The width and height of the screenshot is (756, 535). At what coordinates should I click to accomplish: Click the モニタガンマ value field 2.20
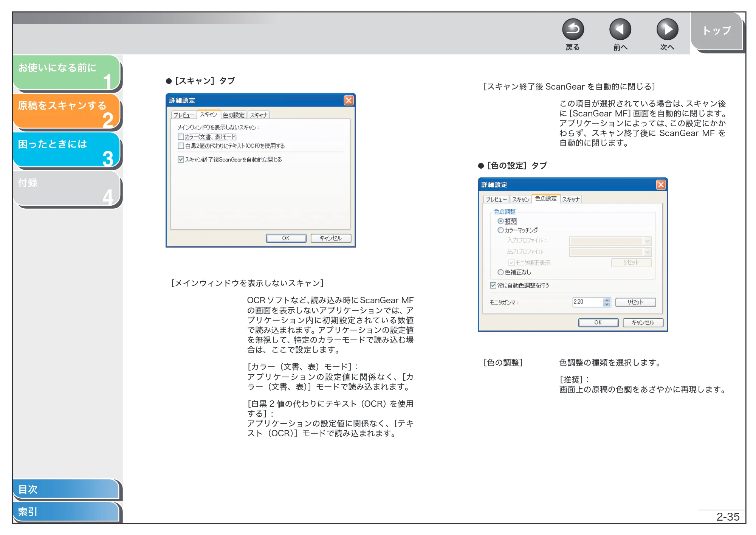click(x=588, y=302)
